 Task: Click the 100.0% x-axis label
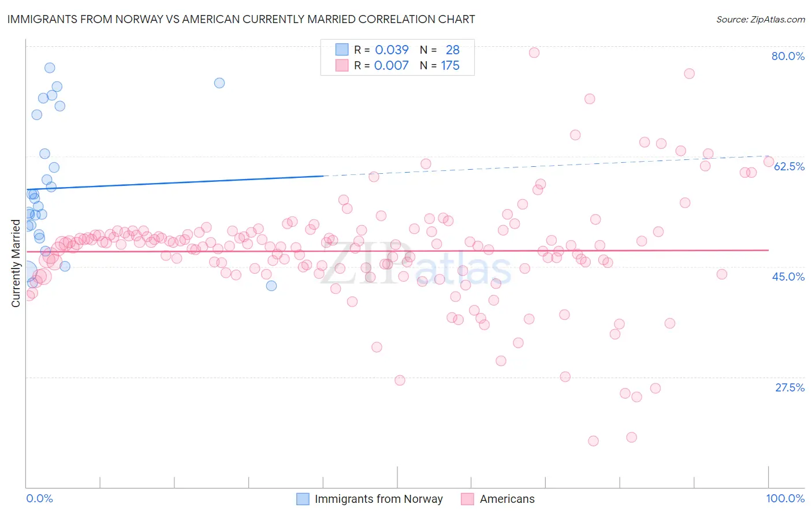pos(785,498)
